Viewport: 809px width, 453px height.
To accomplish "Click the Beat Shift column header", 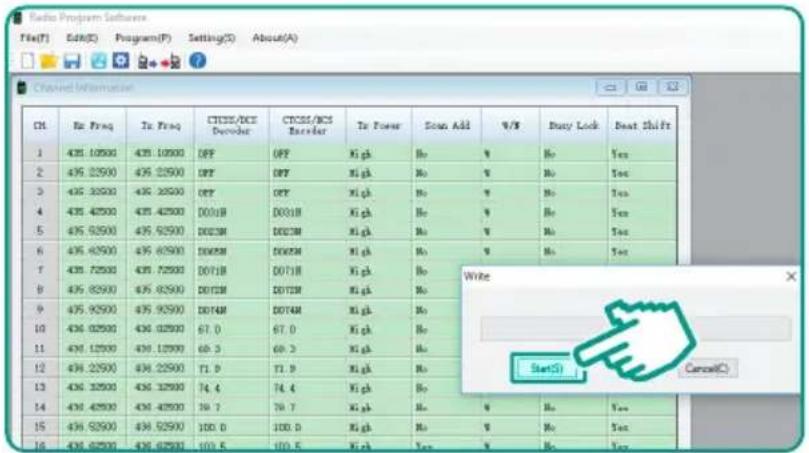I will pyautogui.click(x=642, y=125).
